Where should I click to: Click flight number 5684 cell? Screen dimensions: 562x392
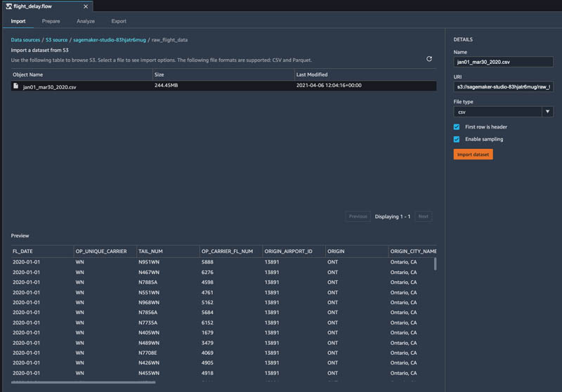click(x=207, y=313)
